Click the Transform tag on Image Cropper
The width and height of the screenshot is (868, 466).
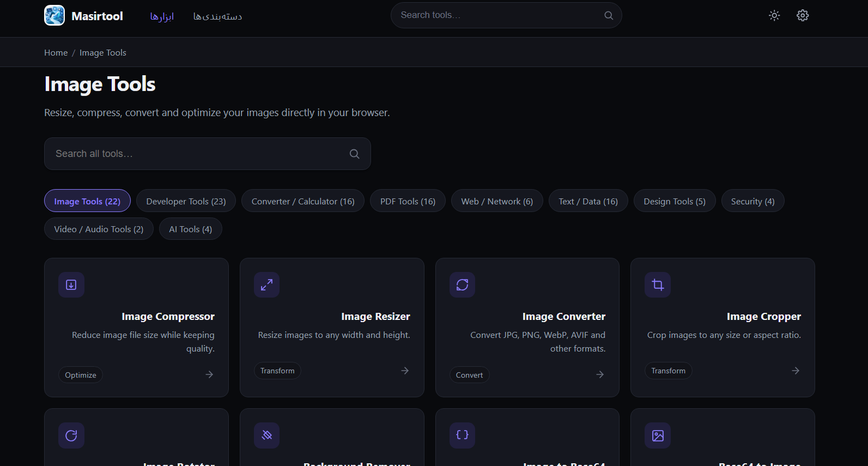(669, 371)
